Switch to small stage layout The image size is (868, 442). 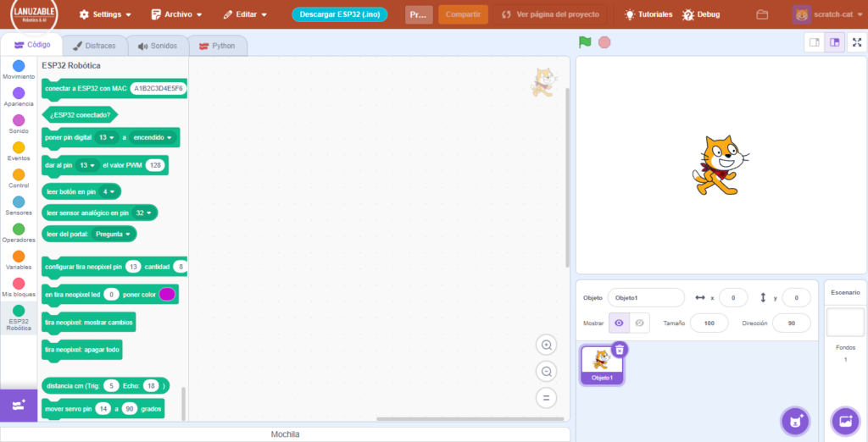point(814,42)
